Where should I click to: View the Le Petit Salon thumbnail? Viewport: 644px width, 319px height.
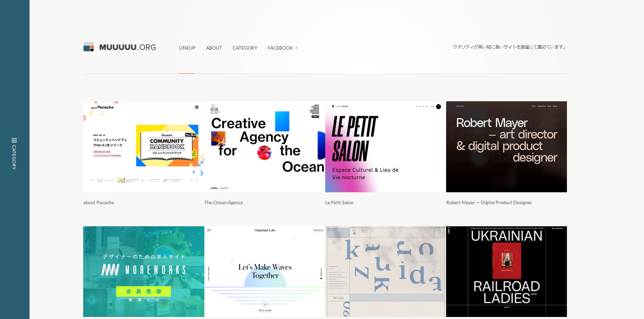[386, 147]
